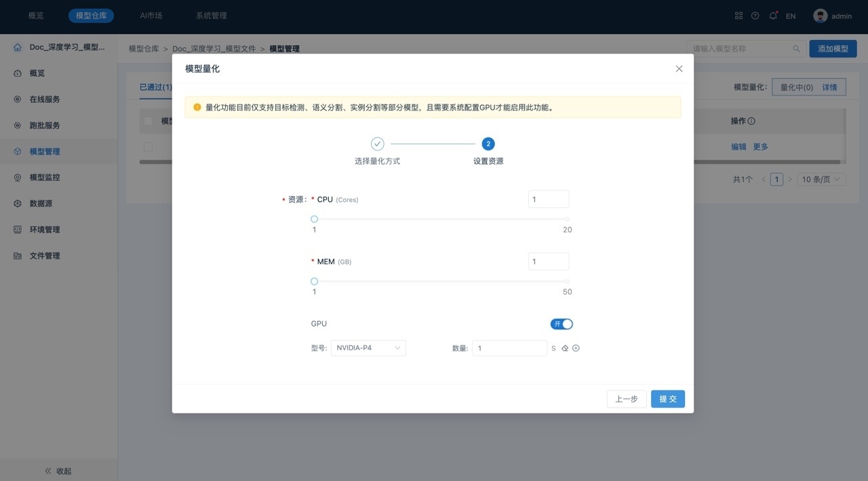Collapse the sidebar using 收起

click(x=58, y=471)
